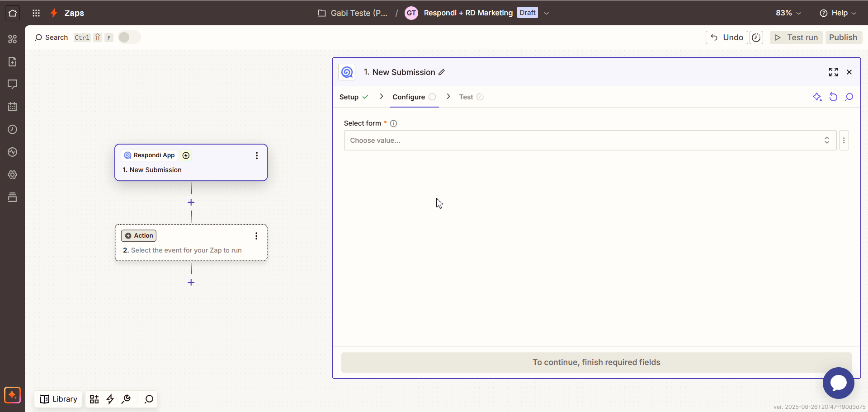Open the Library button
This screenshot has height=412, width=868.
coord(58,399)
